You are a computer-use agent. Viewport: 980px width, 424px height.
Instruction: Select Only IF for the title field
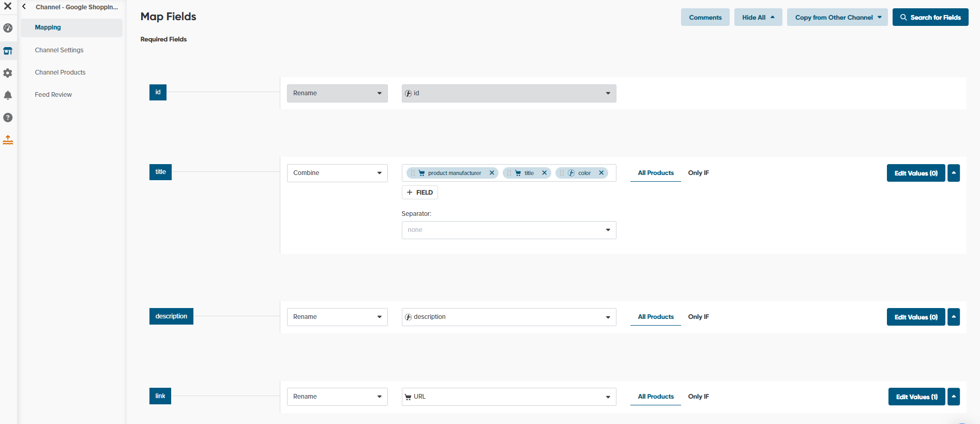tap(698, 173)
